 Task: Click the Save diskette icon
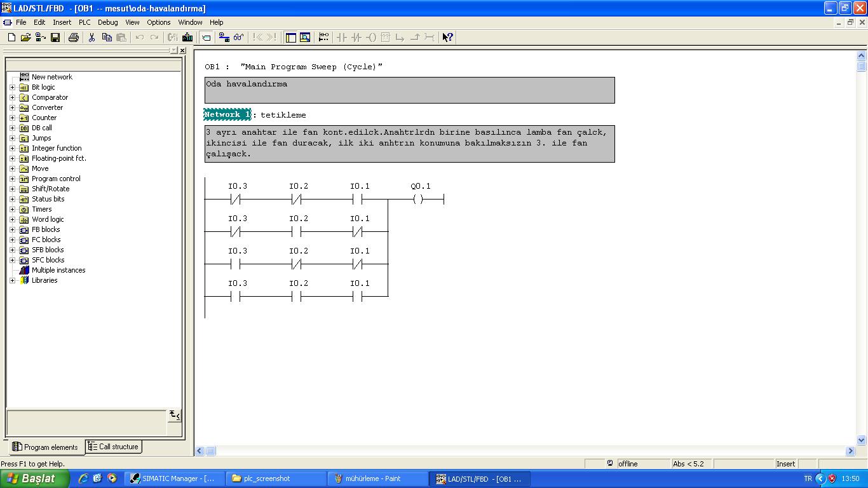coord(55,37)
